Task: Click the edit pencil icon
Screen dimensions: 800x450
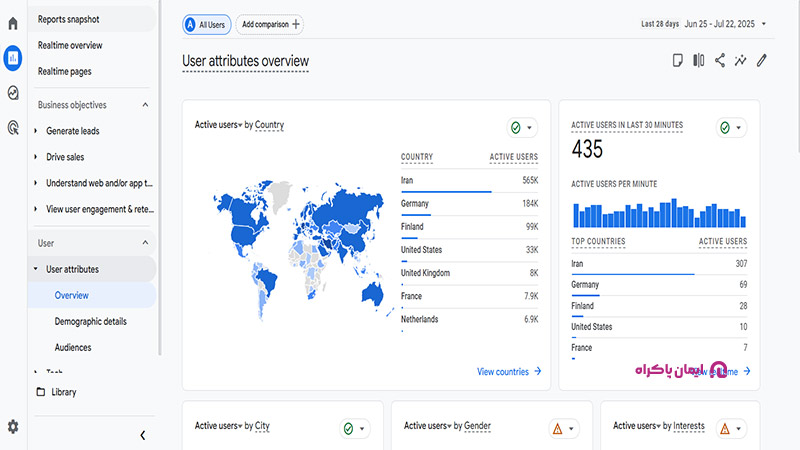Action: pyautogui.click(x=761, y=60)
